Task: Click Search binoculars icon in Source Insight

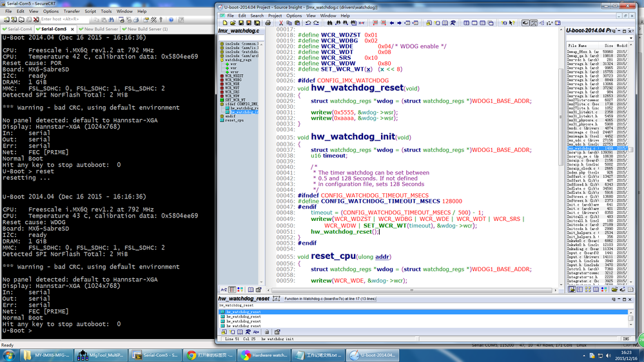Action: (x=329, y=23)
